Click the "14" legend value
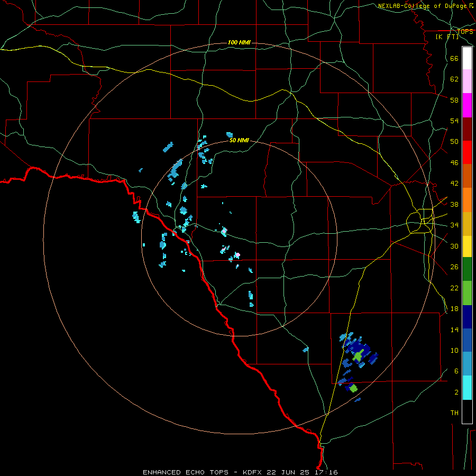This screenshot has width=476, height=476. coord(454,329)
